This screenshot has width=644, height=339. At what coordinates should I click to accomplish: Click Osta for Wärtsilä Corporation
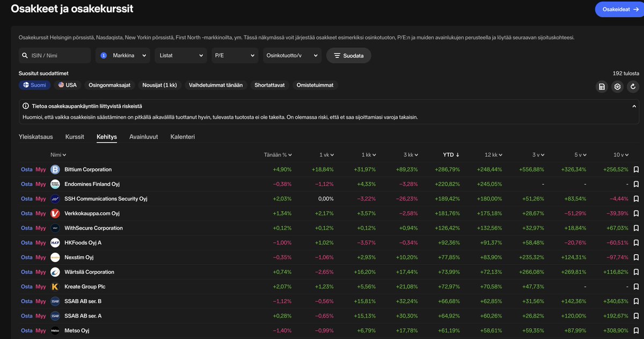[x=27, y=272]
